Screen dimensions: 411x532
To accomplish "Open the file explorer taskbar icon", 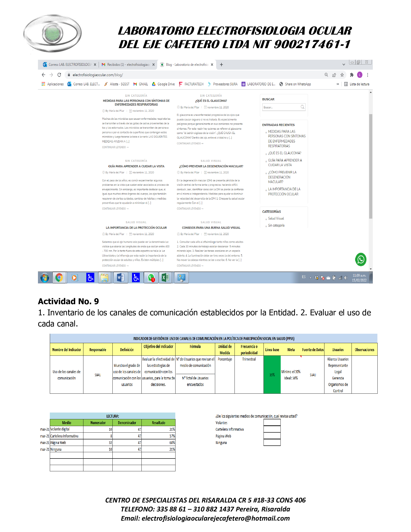I will pos(105,278).
